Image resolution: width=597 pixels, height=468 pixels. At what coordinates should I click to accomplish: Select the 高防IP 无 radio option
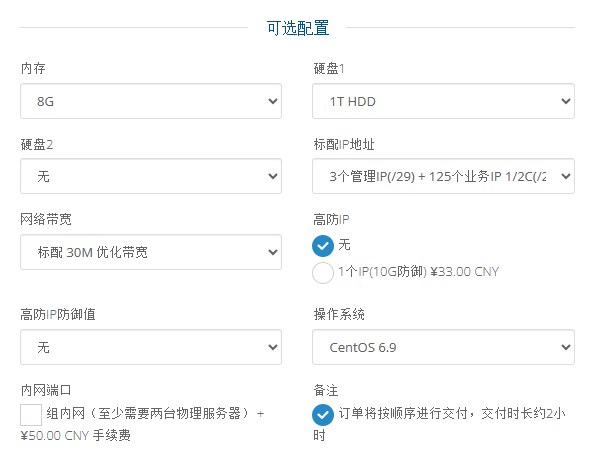(x=323, y=246)
